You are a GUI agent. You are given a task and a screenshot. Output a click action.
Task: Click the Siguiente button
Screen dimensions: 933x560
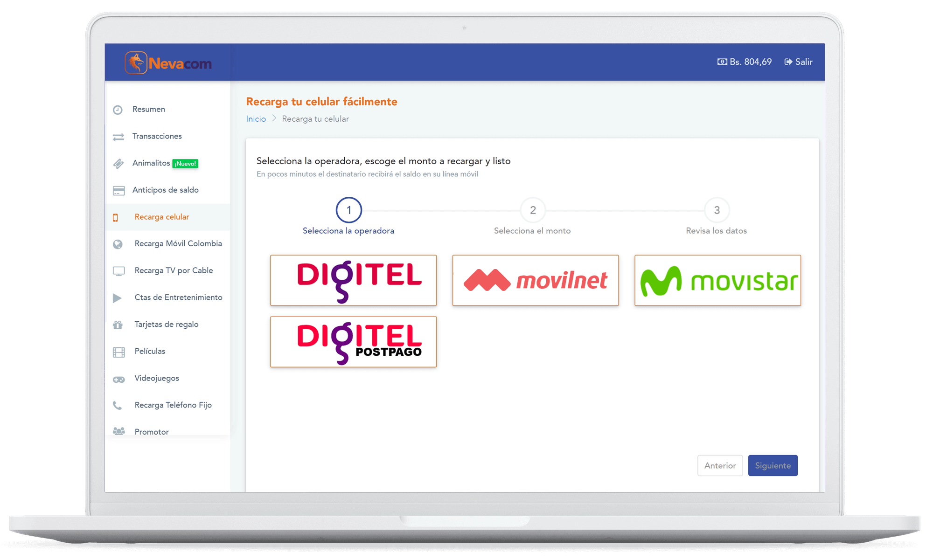(x=773, y=465)
